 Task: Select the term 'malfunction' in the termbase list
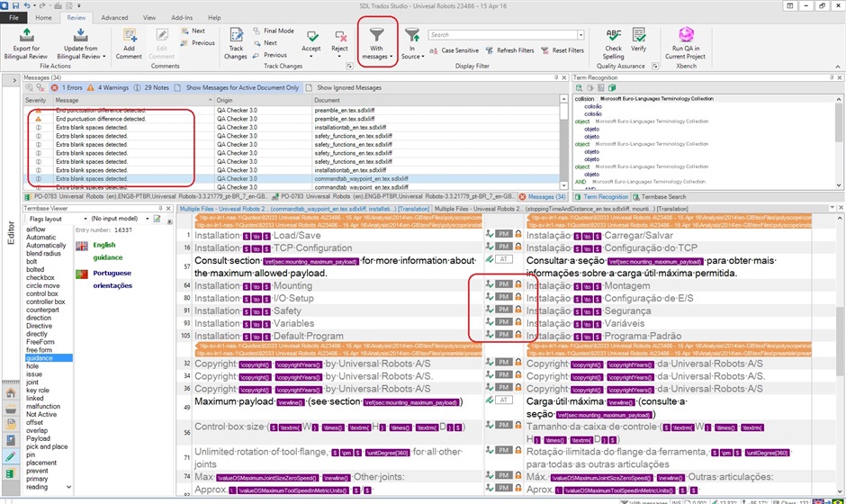(x=43, y=406)
